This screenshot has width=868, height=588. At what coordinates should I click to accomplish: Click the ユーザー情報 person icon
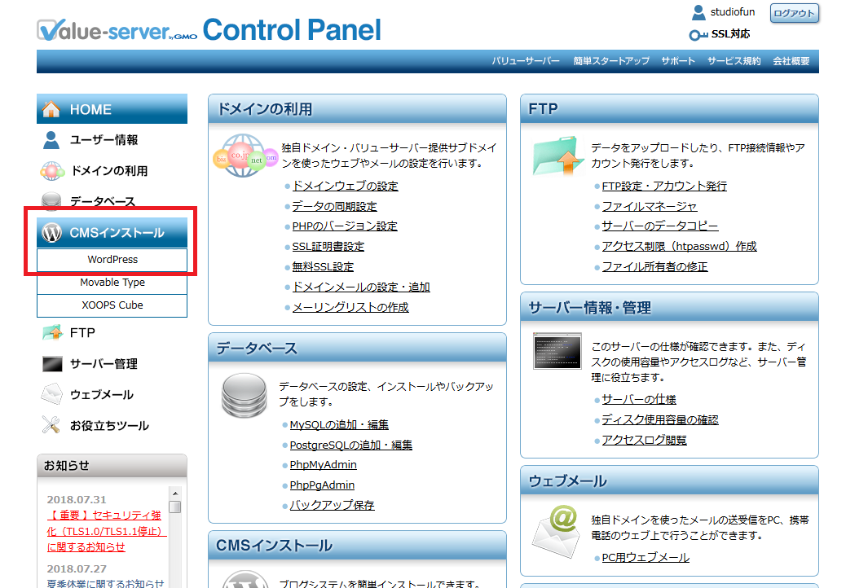pyautogui.click(x=51, y=140)
